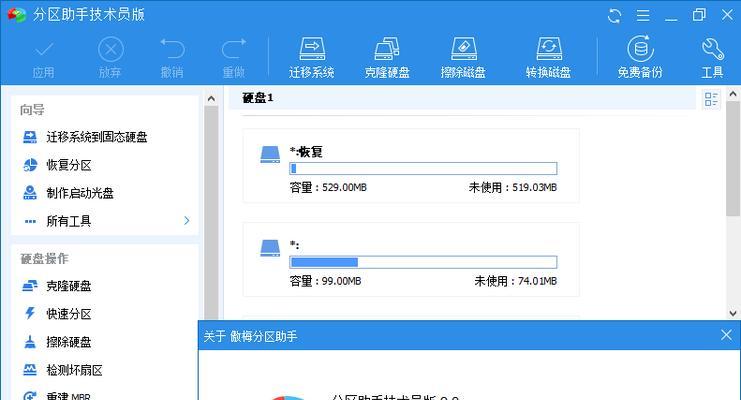Click the 硬盘操作 section header
741x400 pixels.
44,259
